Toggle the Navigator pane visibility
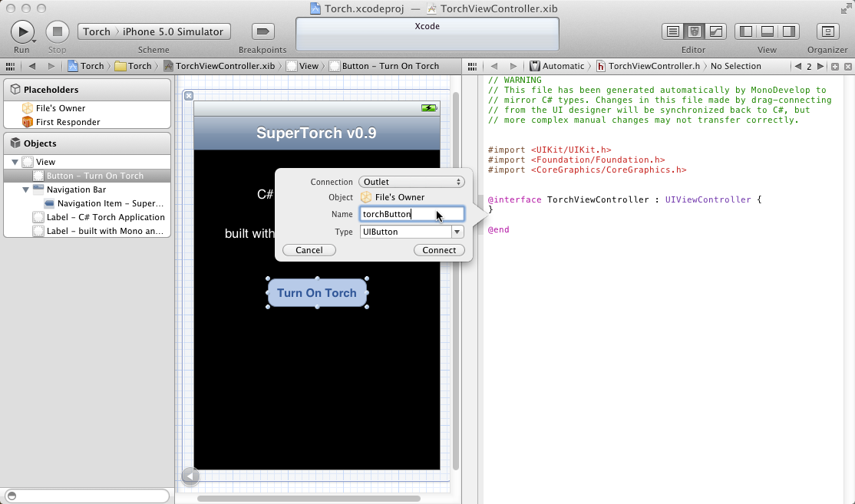 (x=745, y=31)
